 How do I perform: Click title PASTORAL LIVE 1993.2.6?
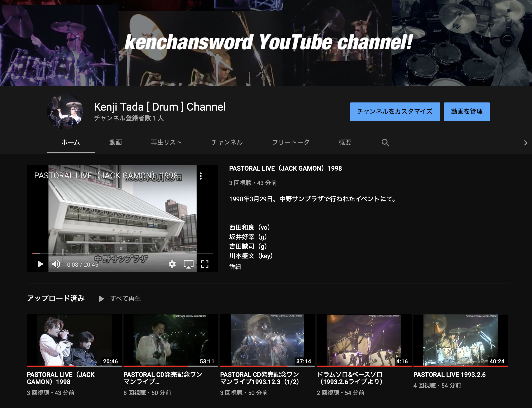click(449, 374)
